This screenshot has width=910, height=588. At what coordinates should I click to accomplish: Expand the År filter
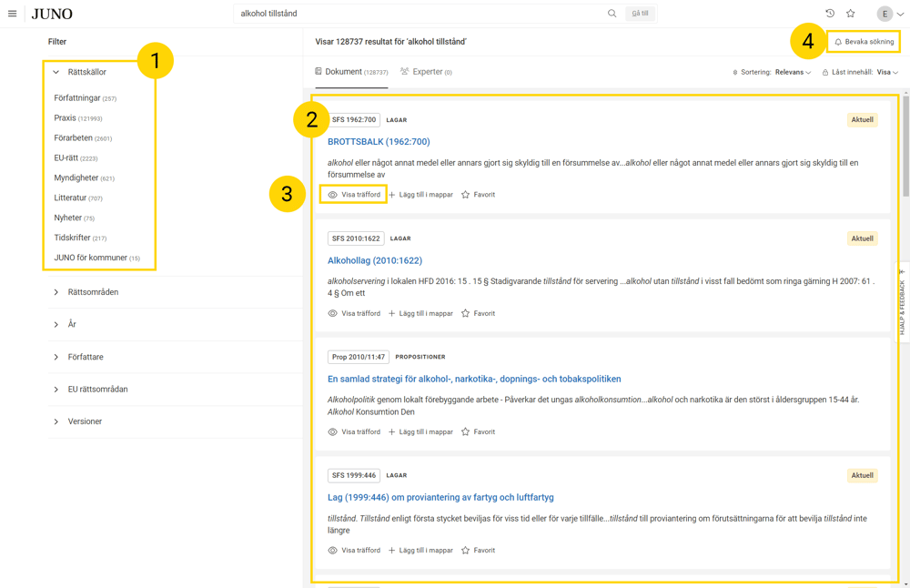point(65,324)
